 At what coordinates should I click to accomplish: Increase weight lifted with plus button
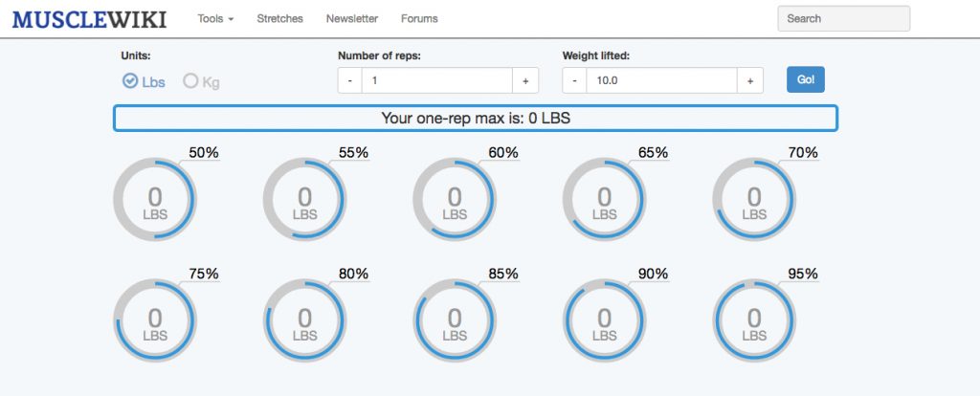pyautogui.click(x=749, y=80)
